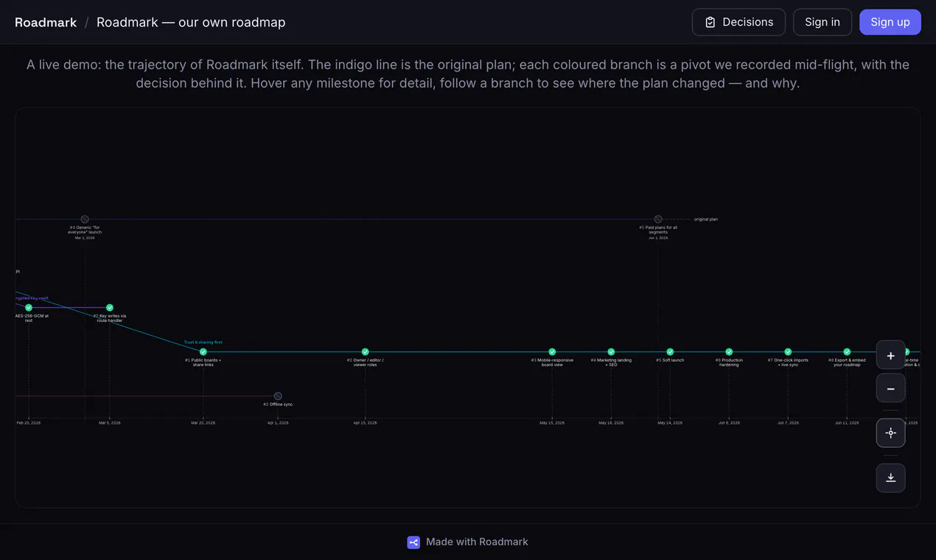The height and width of the screenshot is (560, 936).
Task: Select the Mobile-responsive board view node
Action: pos(552,351)
